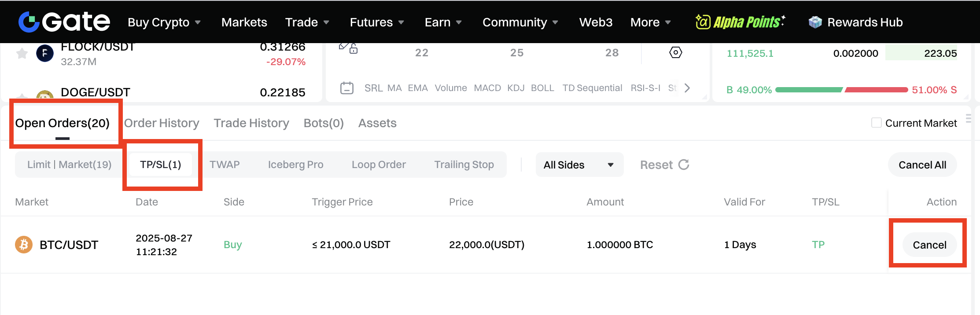Click the FLOCK coin logo icon
This screenshot has height=315, width=980.
44,54
